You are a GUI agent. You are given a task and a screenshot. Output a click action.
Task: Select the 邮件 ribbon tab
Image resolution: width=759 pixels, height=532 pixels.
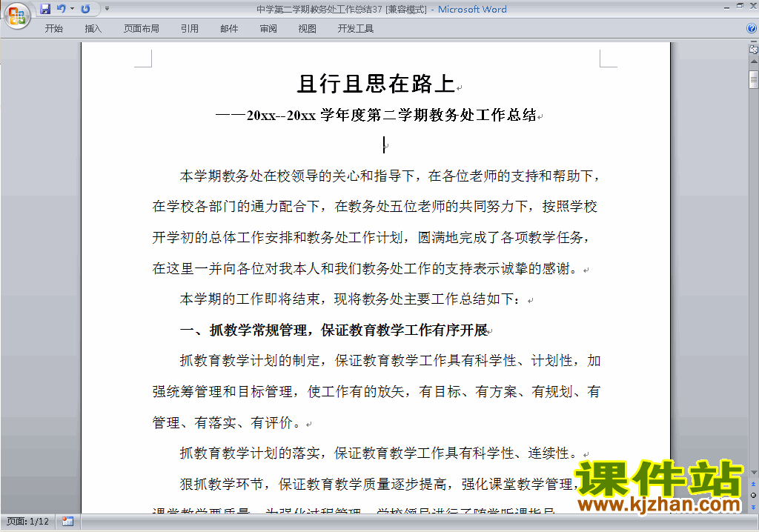pyautogui.click(x=229, y=29)
